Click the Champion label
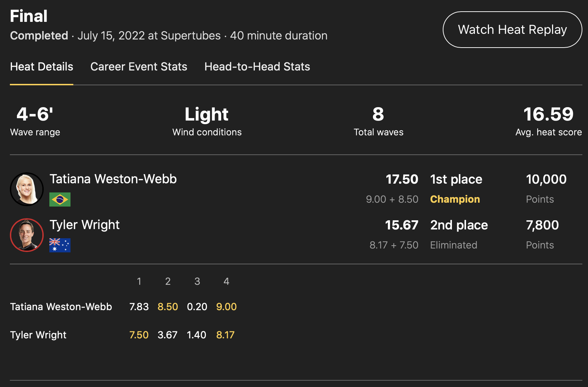The height and width of the screenshot is (387, 588). 455,199
